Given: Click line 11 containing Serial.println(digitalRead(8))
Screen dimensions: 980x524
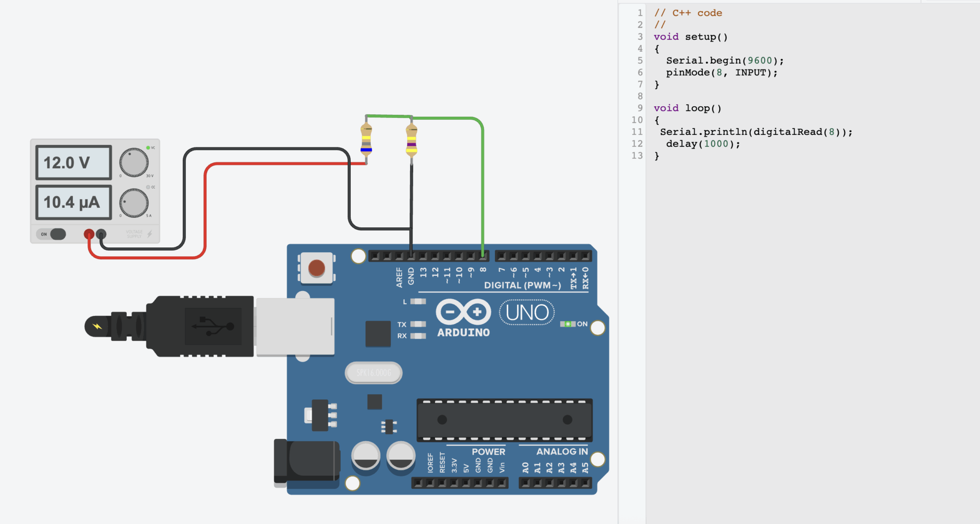Looking at the screenshot, I should [x=755, y=132].
